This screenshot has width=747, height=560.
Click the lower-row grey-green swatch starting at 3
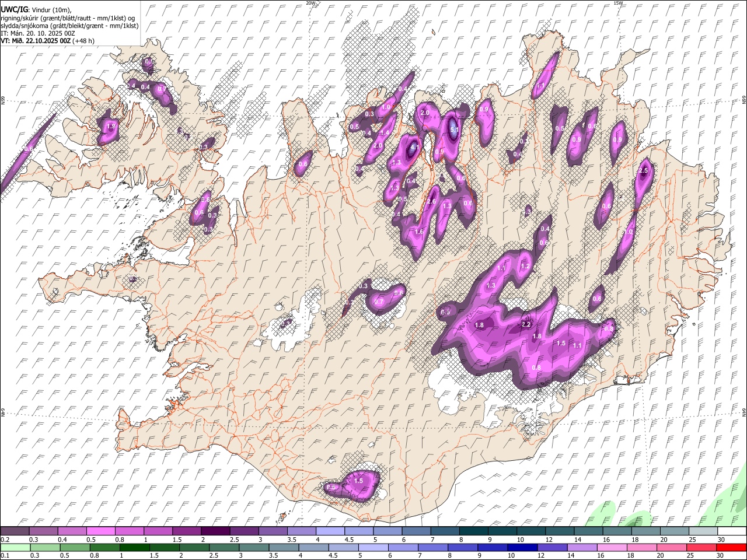click(254, 548)
